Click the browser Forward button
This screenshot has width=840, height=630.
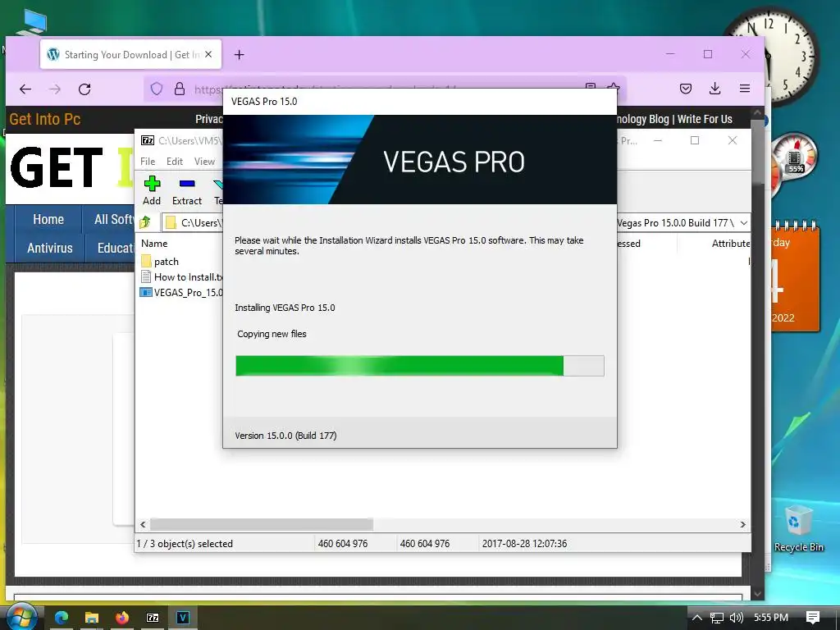click(55, 89)
